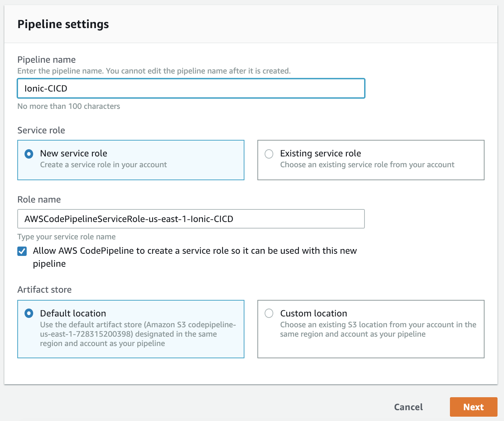Image resolution: width=504 pixels, height=421 pixels.
Task: Click the Role name text field
Action: point(191,219)
